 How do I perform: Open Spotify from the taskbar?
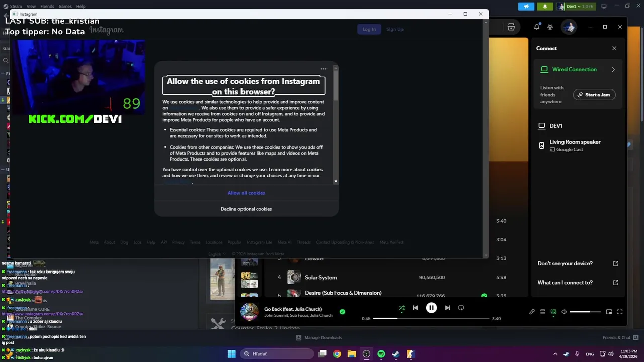click(381, 354)
